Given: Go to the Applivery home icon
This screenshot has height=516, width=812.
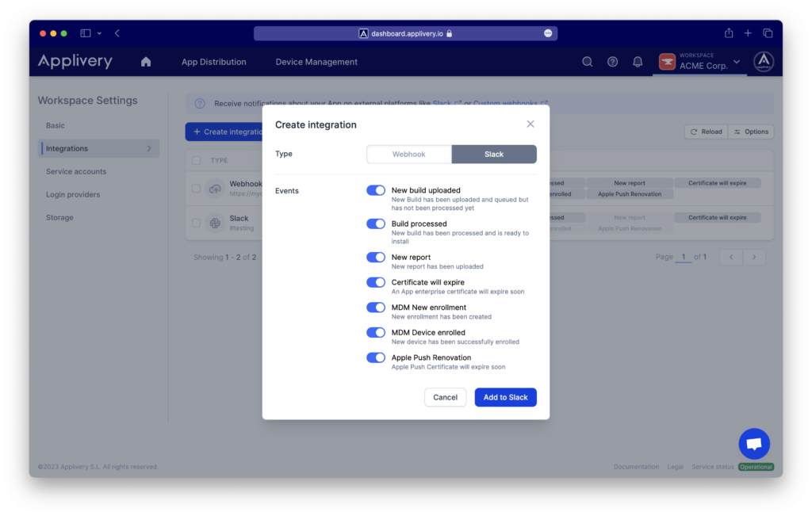Looking at the screenshot, I should click(146, 62).
